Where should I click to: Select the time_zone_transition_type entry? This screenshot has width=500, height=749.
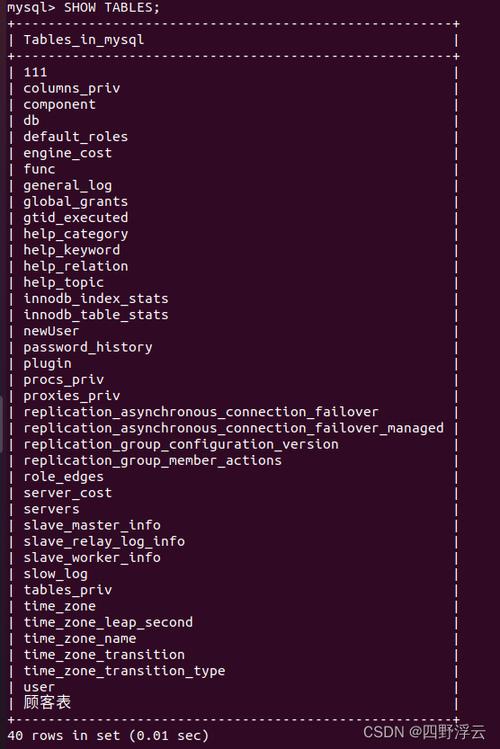(x=124, y=671)
